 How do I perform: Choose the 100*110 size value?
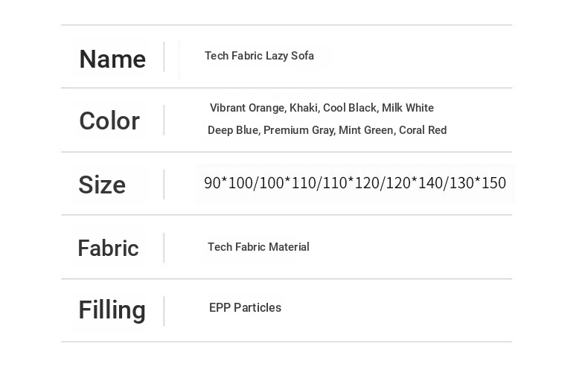[x=287, y=183]
